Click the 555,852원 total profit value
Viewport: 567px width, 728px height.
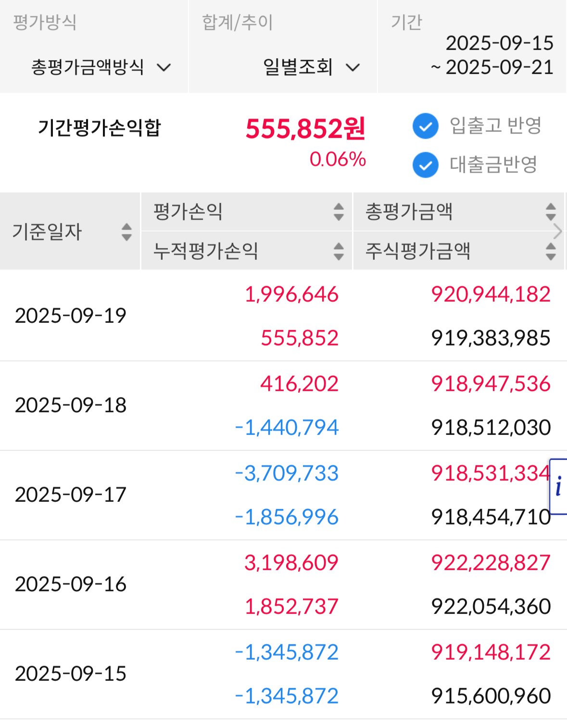click(305, 129)
